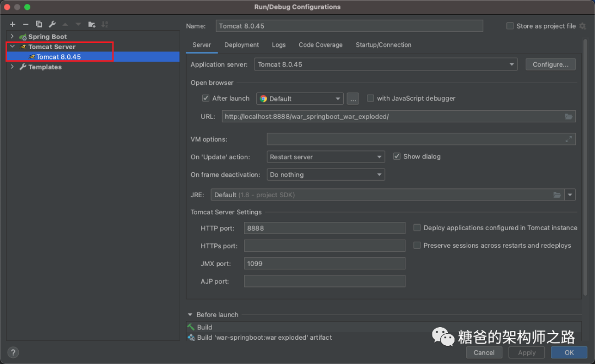Screen dimensions: 595x364
Task: Click the right panel vertical scrollbar
Action: [x=585, y=167]
